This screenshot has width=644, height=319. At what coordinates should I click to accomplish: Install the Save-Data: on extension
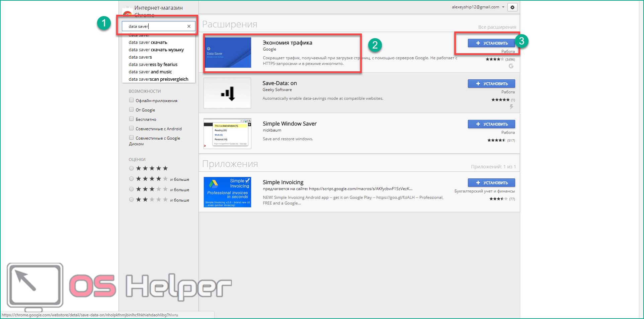[491, 84]
